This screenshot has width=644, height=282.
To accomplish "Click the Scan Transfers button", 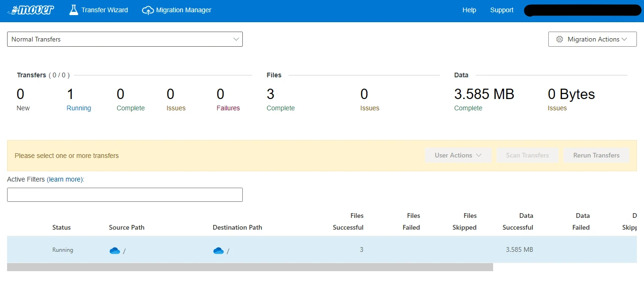I will point(527,155).
